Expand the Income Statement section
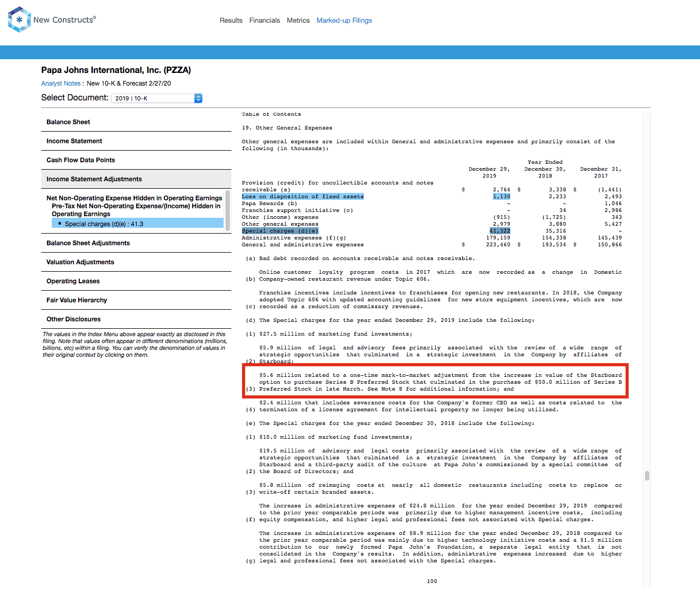Viewport: 700px width, 592px height. point(136,141)
